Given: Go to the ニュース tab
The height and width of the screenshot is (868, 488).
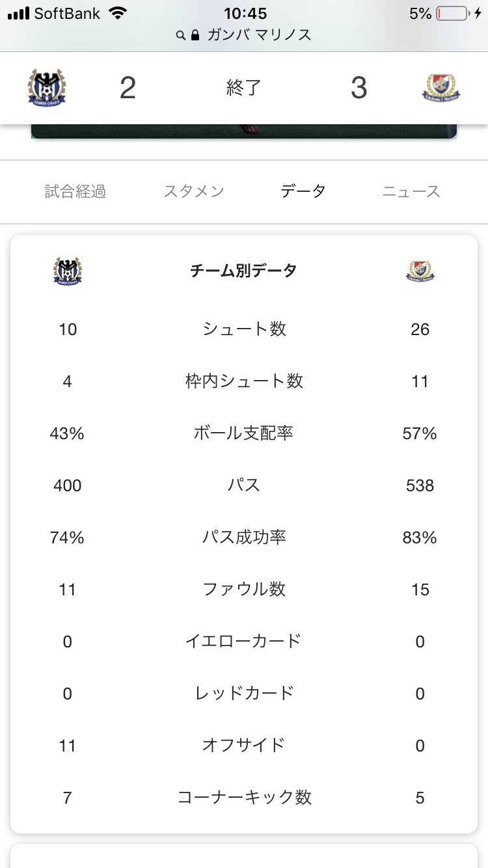Looking at the screenshot, I should [411, 191].
